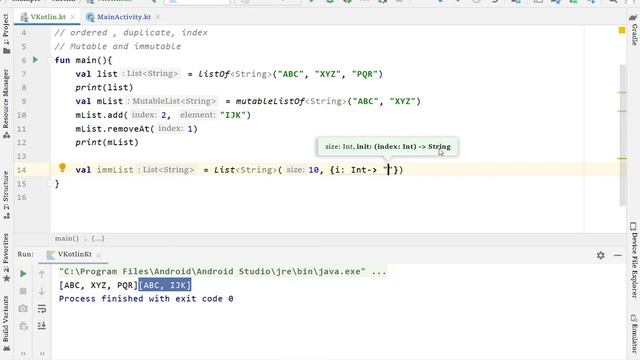The image size is (640, 360).
Task: Click the listOf function call on line 7
Action: (214, 74)
